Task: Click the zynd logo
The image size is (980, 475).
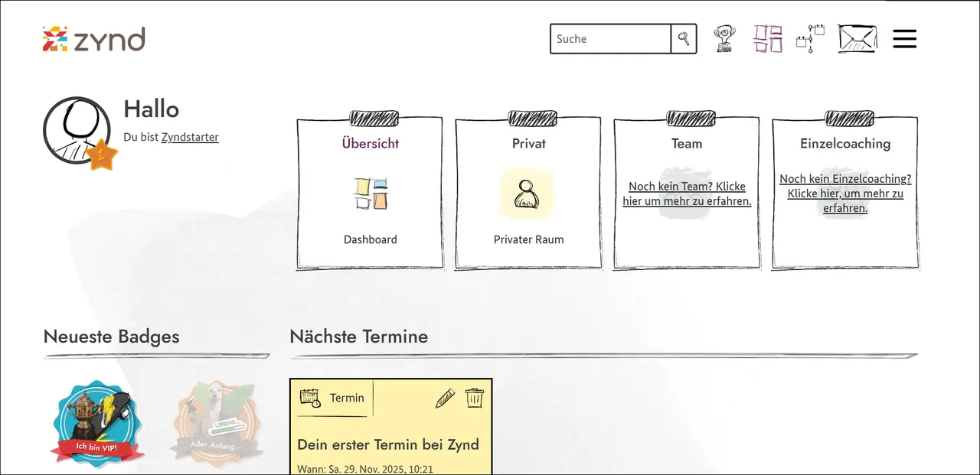Action: 93,39
